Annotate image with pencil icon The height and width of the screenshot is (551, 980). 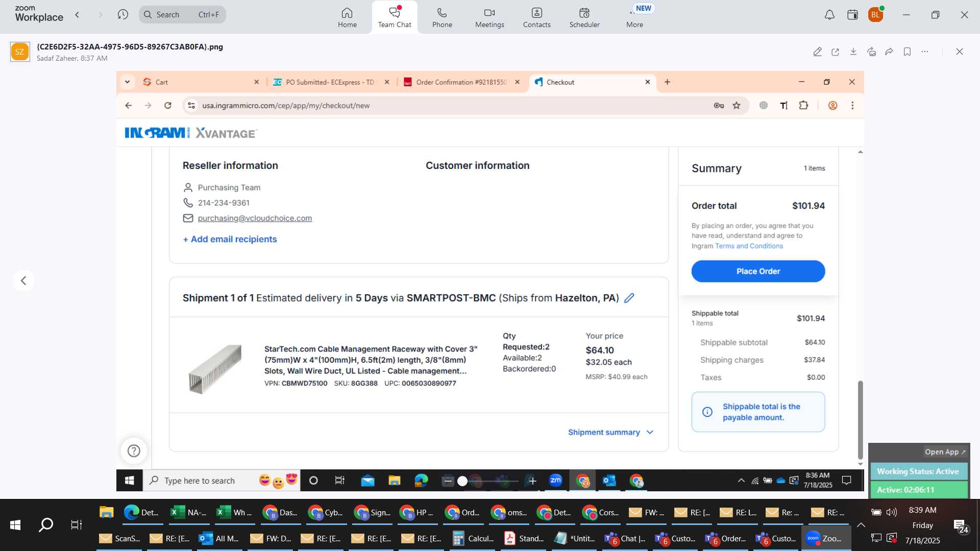817,52
